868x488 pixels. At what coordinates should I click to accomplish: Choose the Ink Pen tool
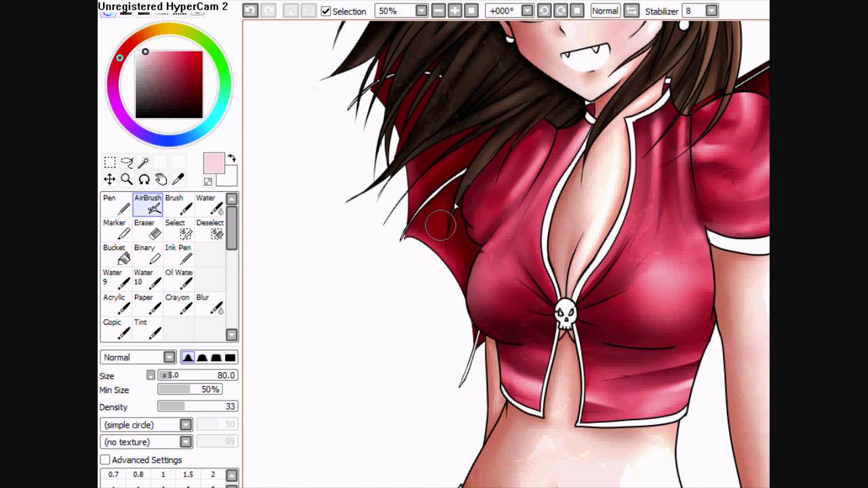coord(178,255)
